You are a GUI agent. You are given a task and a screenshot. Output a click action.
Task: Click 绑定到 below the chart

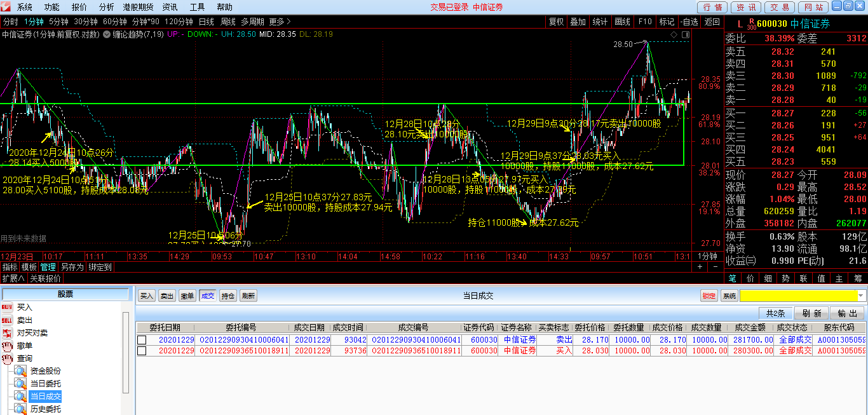100,267
